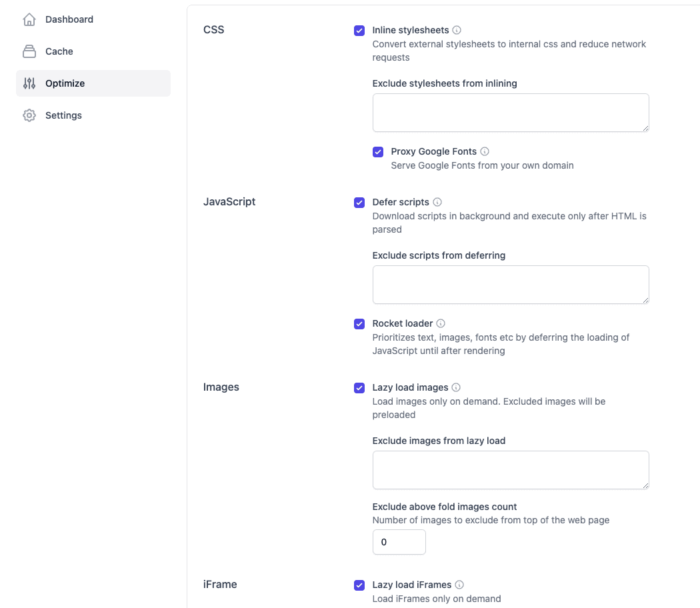Open info icon next to Lazy load images
This screenshot has width=700, height=608.
(x=456, y=387)
